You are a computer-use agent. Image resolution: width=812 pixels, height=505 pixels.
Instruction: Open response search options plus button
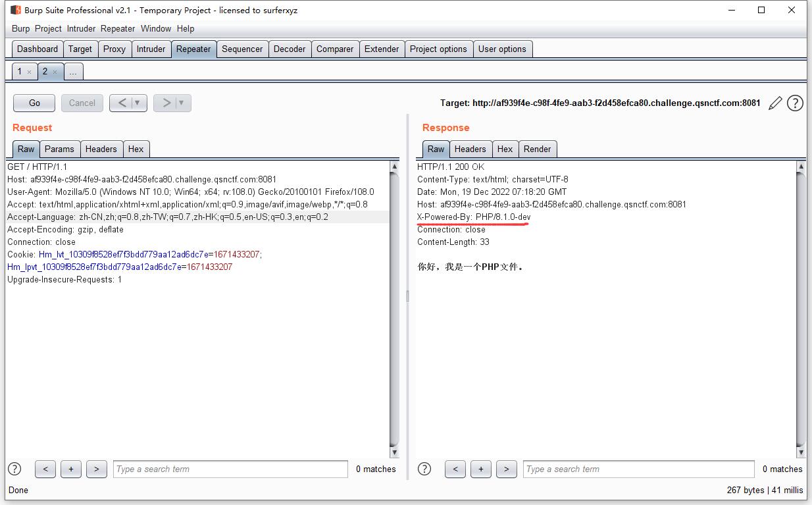pos(480,469)
